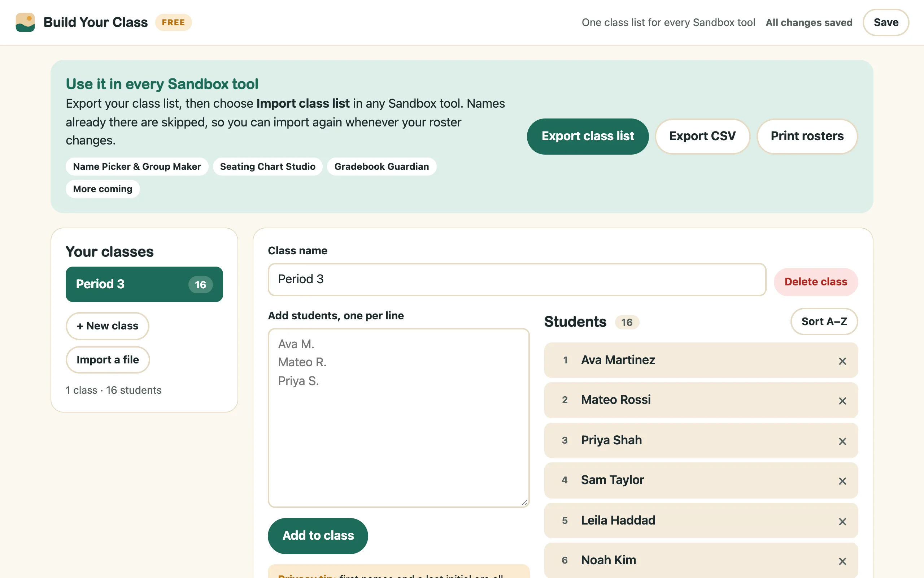924x578 pixels.
Task: Open Print rosters
Action: click(807, 136)
